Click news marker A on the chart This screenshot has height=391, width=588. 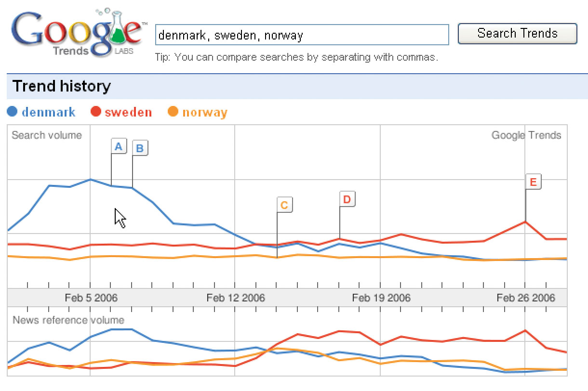pyautogui.click(x=119, y=146)
